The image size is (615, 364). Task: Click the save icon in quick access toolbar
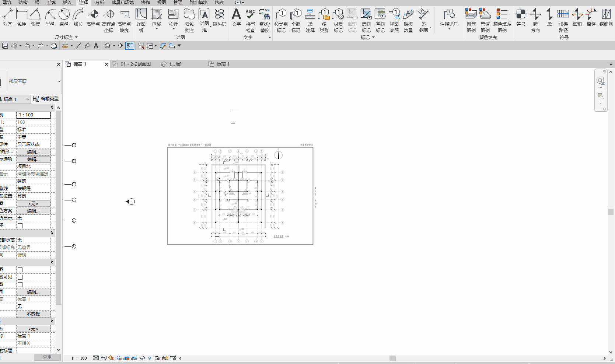[x=5, y=46]
